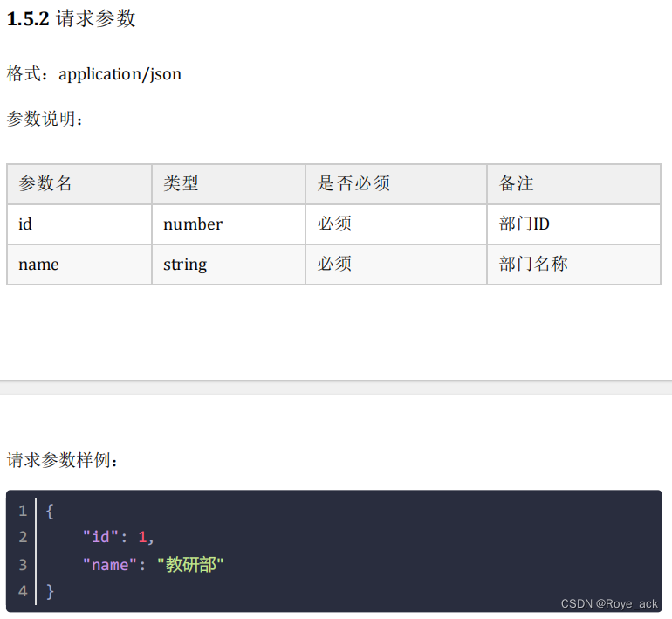The width and height of the screenshot is (672, 619).
Task: Click the "教研部" string value in code
Action: point(191,565)
